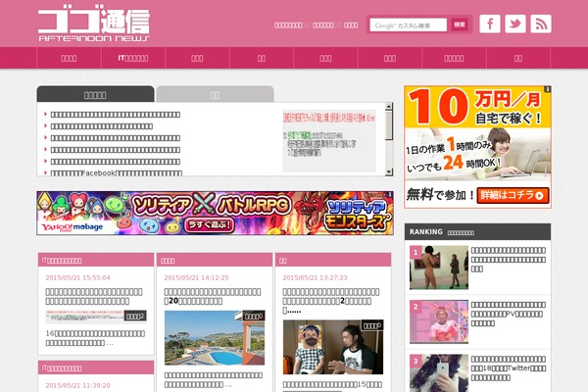The width and height of the screenshot is (588, 392).
Task: Focus the Google custom search field
Action: [408, 25]
